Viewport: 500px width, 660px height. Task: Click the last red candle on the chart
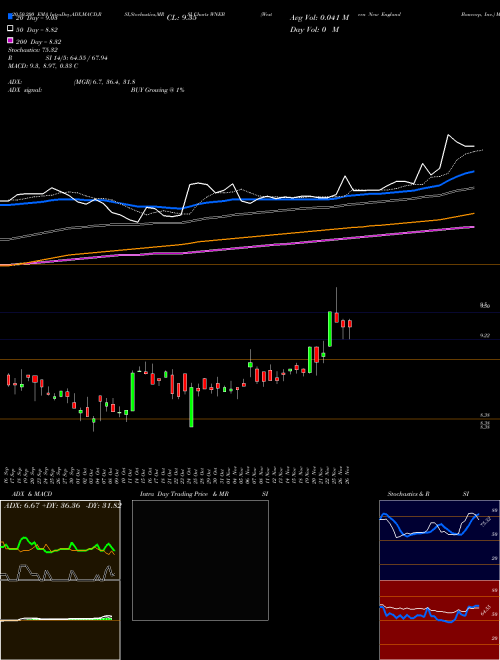[x=350, y=323]
